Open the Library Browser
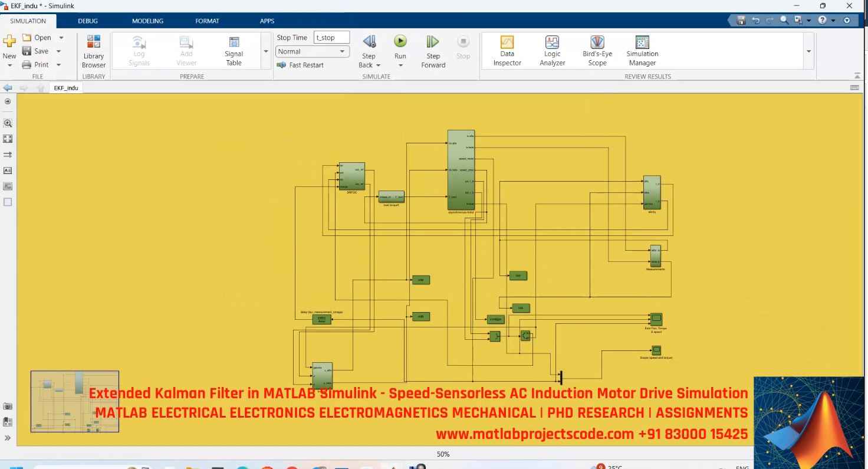 [x=93, y=50]
